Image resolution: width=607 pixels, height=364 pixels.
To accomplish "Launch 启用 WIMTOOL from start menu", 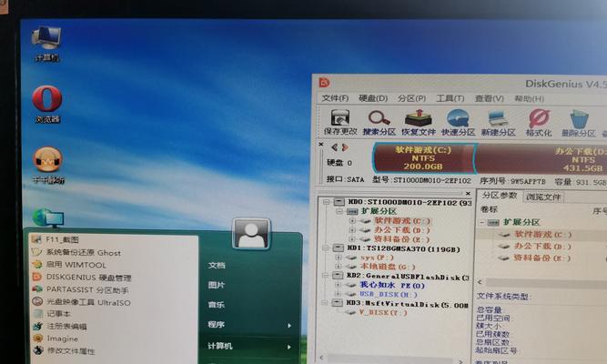I will coord(69,265).
